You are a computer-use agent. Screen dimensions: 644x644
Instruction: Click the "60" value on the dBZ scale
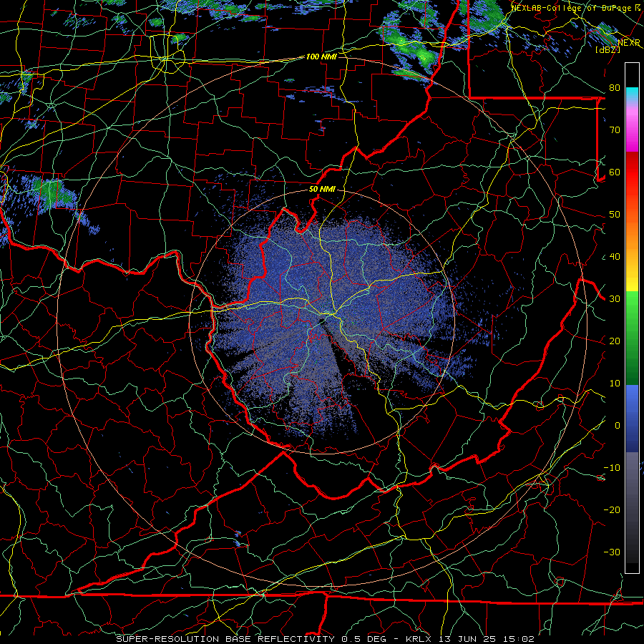[615, 172]
